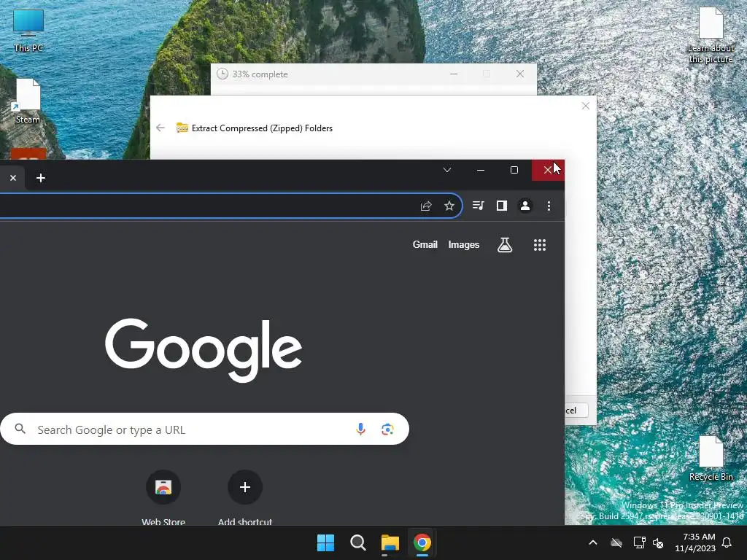Open the notifications bell

(x=727, y=542)
